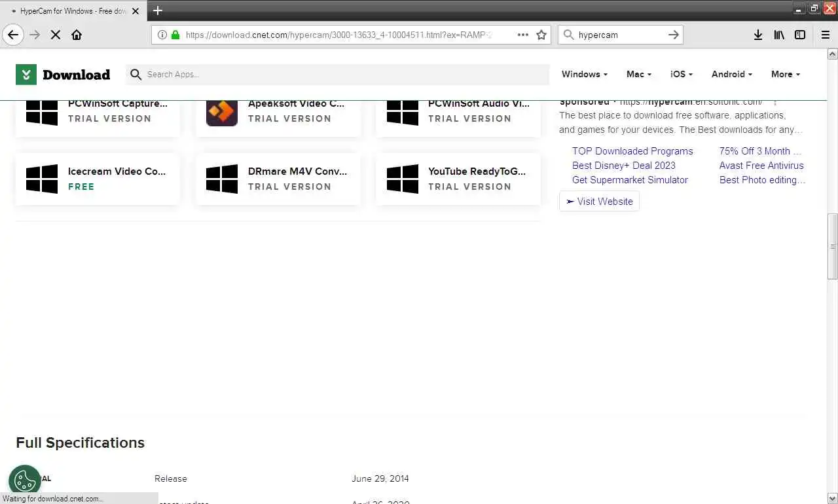Open the page actions three-dot menu

(x=522, y=35)
